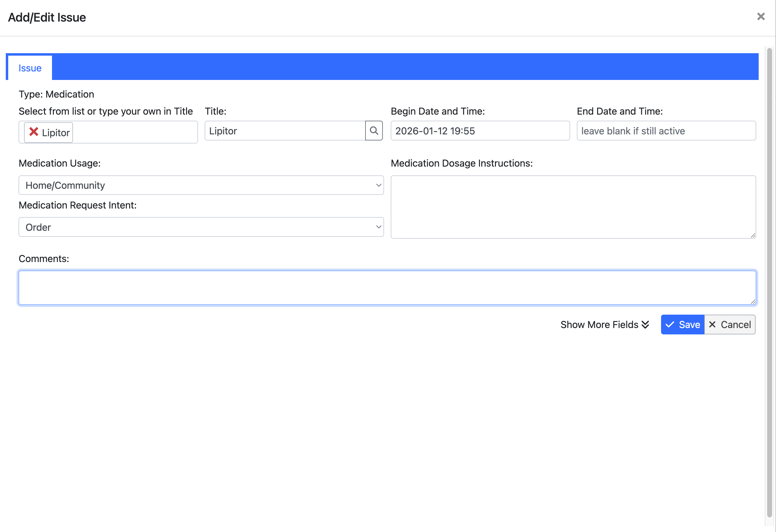The width and height of the screenshot is (776, 532).
Task: Close the Add/Edit Issue dialog
Action: [x=760, y=16]
